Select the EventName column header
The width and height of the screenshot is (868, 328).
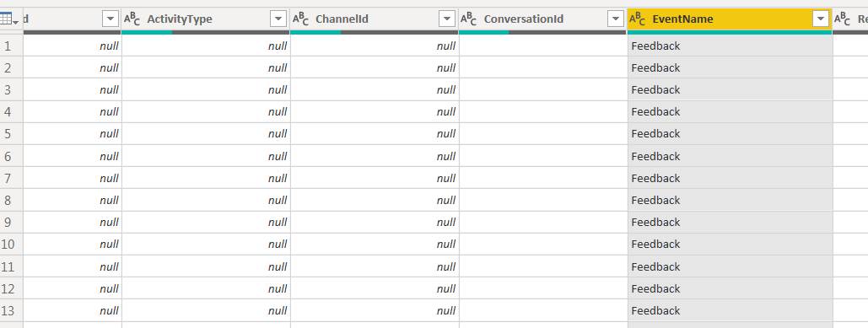(x=730, y=19)
